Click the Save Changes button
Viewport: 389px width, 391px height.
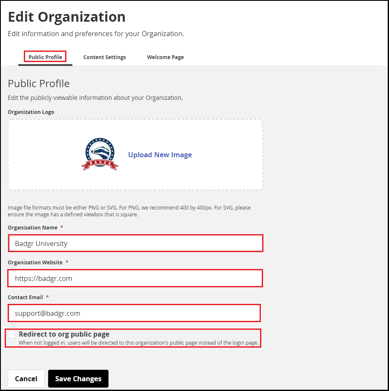[x=78, y=379]
